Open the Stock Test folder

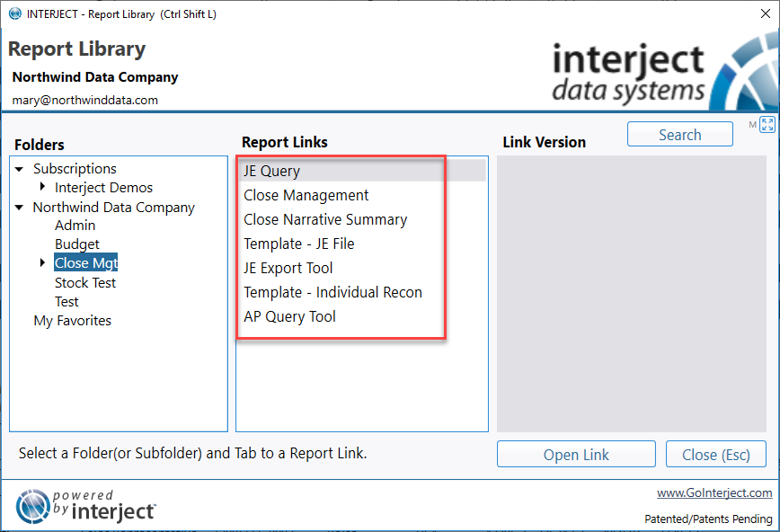coord(85,283)
